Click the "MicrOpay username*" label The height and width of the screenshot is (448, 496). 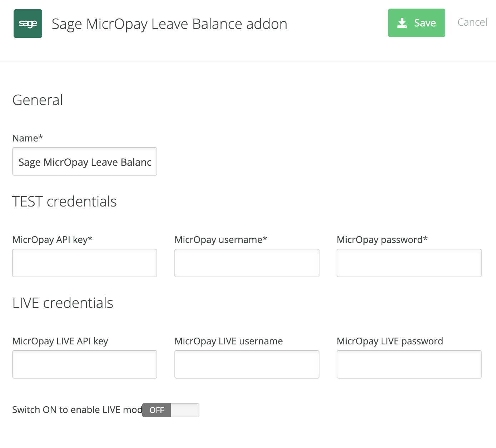click(x=221, y=239)
